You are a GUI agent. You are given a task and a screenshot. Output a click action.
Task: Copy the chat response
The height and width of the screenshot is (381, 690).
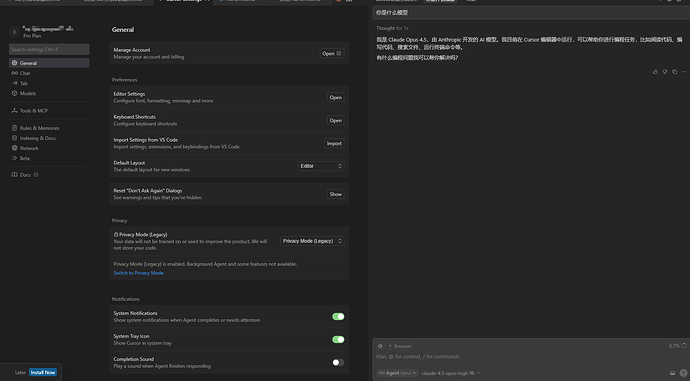675,72
